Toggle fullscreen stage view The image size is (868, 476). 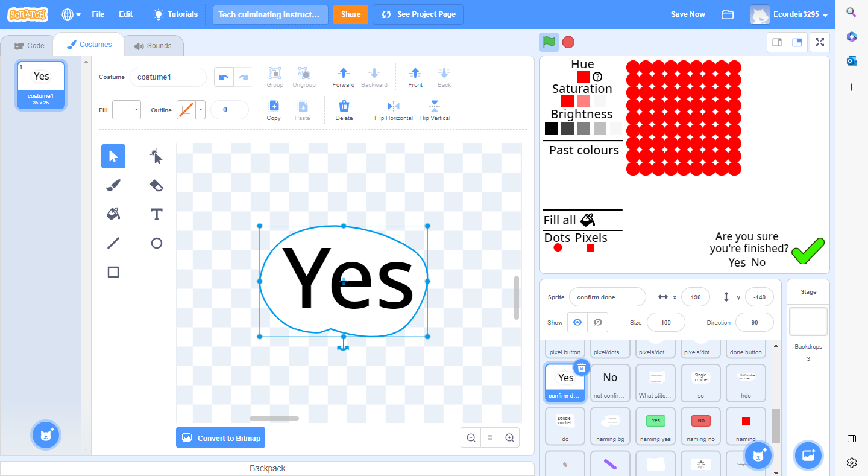pyautogui.click(x=819, y=43)
